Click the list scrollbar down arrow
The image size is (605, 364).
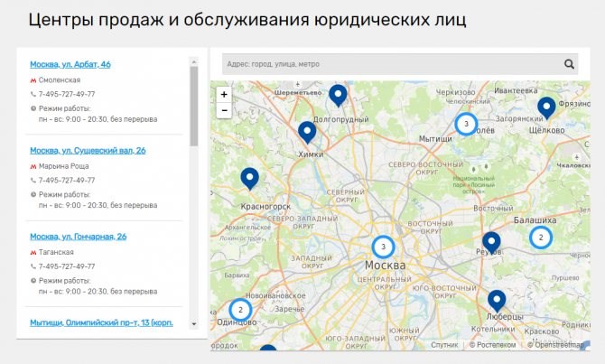tap(194, 324)
